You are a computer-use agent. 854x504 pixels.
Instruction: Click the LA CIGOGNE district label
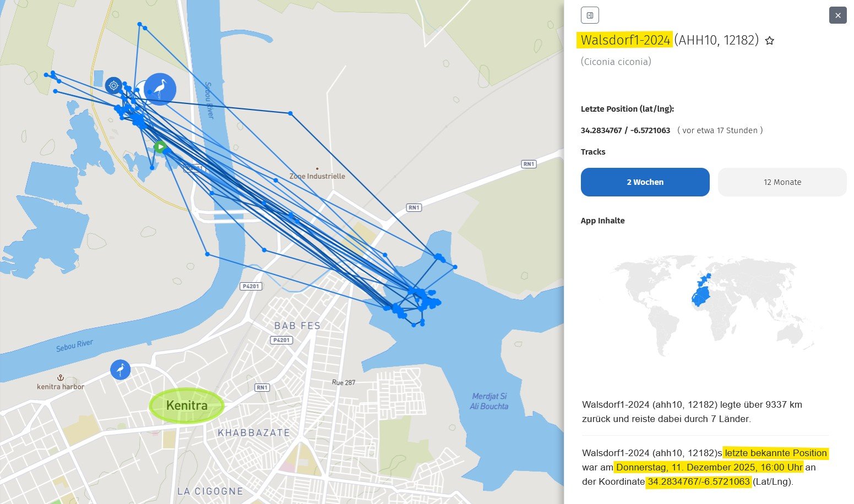tap(210, 491)
